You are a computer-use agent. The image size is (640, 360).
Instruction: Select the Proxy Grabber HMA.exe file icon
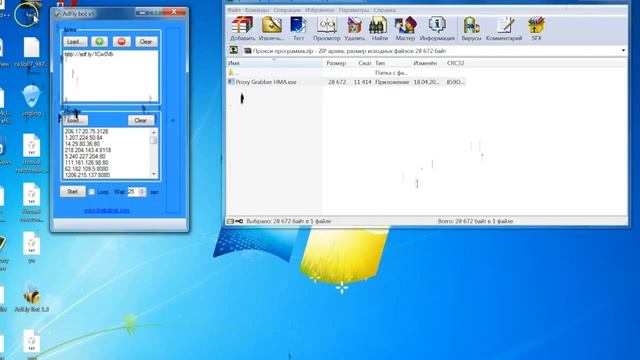click(x=231, y=82)
